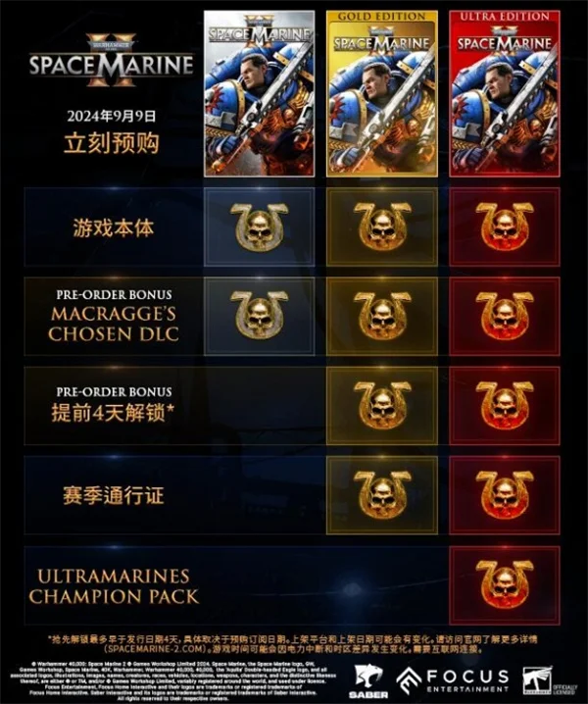This screenshot has width=588, height=704.
Task: Select the 游戏本体 row label
Action: click(114, 227)
